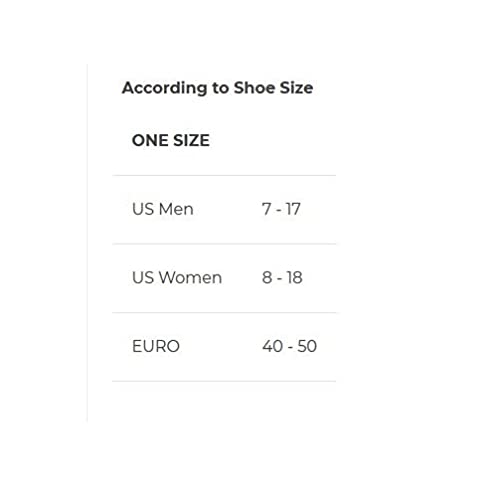Image resolution: width=500 pixels, height=499 pixels.
Task: Click the word 'Women' in table
Action: coord(190,278)
